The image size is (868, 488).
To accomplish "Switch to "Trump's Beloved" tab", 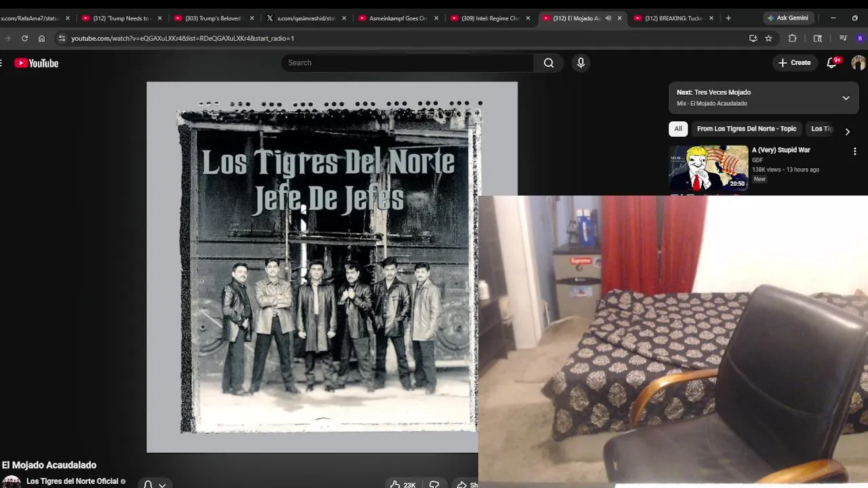I will coord(213,18).
